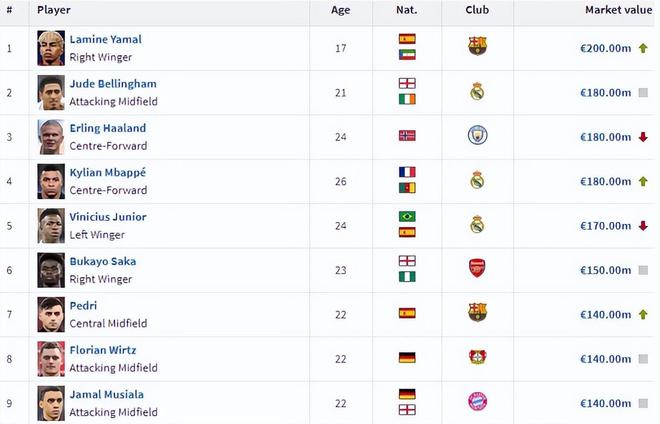Click Jude Bellingham's portrait thumbnail
This screenshot has height=424, width=660.
click(x=51, y=91)
